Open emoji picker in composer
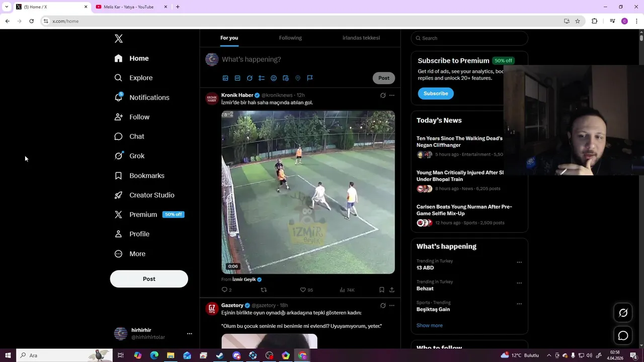The width and height of the screenshot is (644, 362). point(274,78)
